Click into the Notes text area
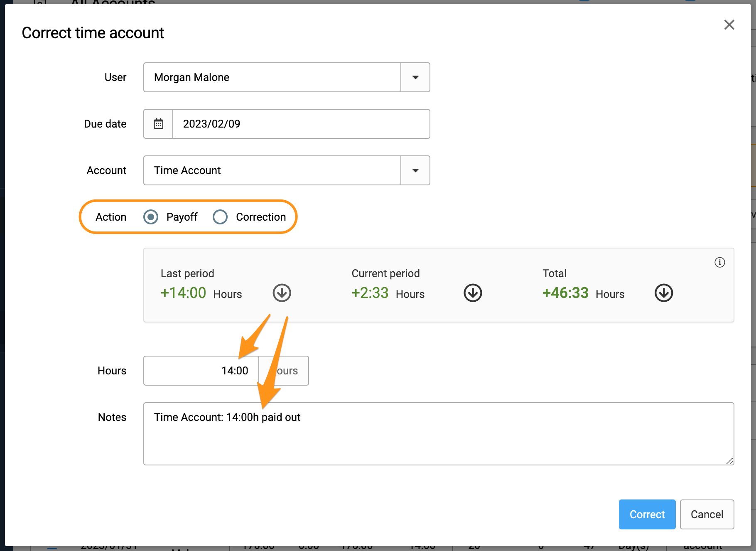Viewport: 756px width, 551px height. point(439,434)
